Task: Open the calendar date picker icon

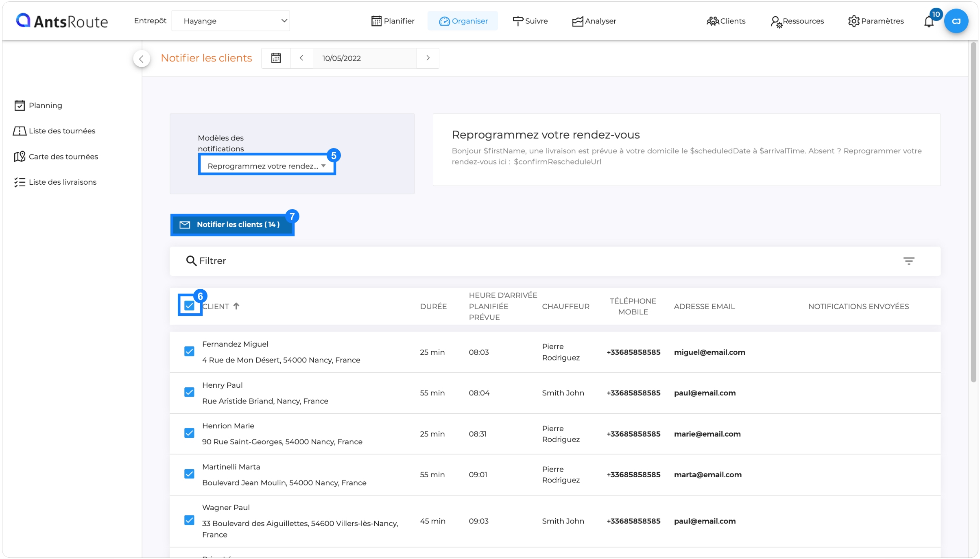Action: click(x=276, y=58)
